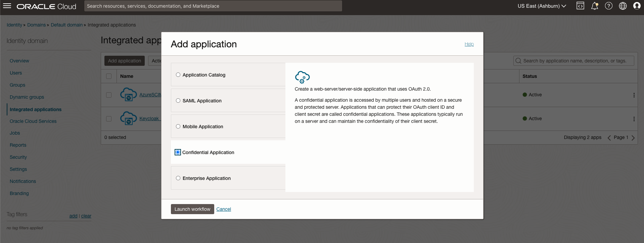Image resolution: width=644 pixels, height=243 pixels.
Task: Open the Cloud Shell developer tools icon
Action: coord(580,6)
